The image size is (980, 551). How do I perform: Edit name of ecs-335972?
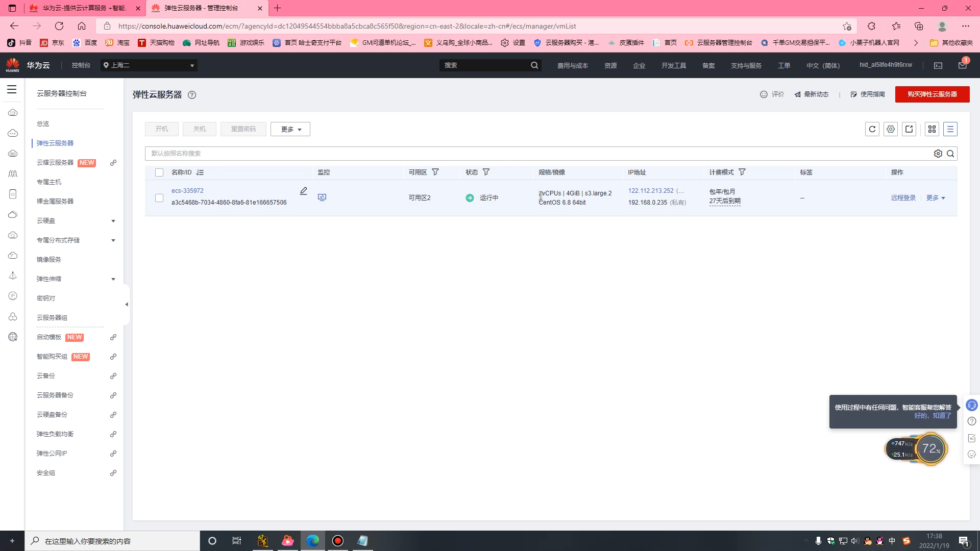pyautogui.click(x=304, y=191)
